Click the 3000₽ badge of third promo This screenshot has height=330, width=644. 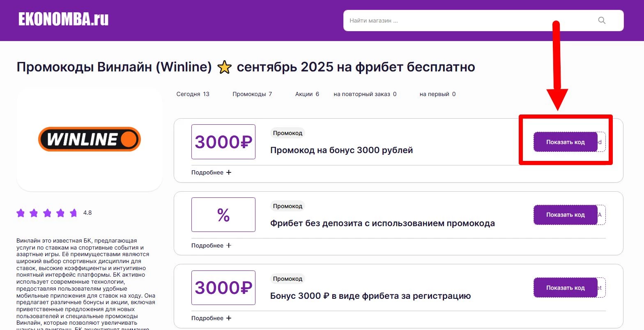click(223, 287)
